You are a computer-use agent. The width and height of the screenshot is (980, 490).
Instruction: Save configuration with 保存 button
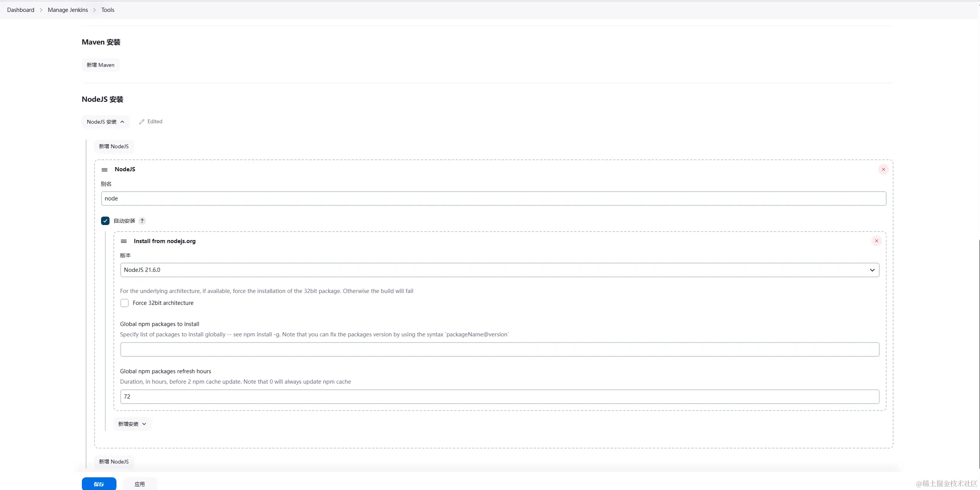[x=99, y=484]
